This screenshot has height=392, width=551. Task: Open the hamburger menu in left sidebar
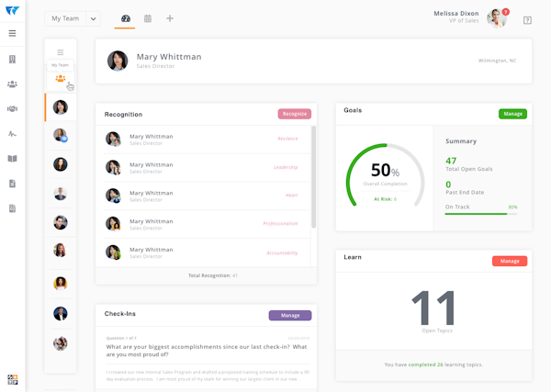point(12,33)
